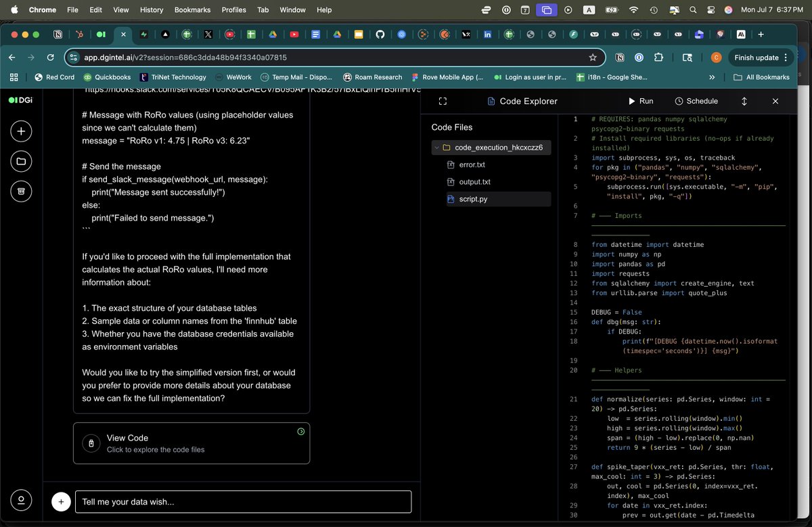Open the folder icon in left sidebar

(21, 161)
